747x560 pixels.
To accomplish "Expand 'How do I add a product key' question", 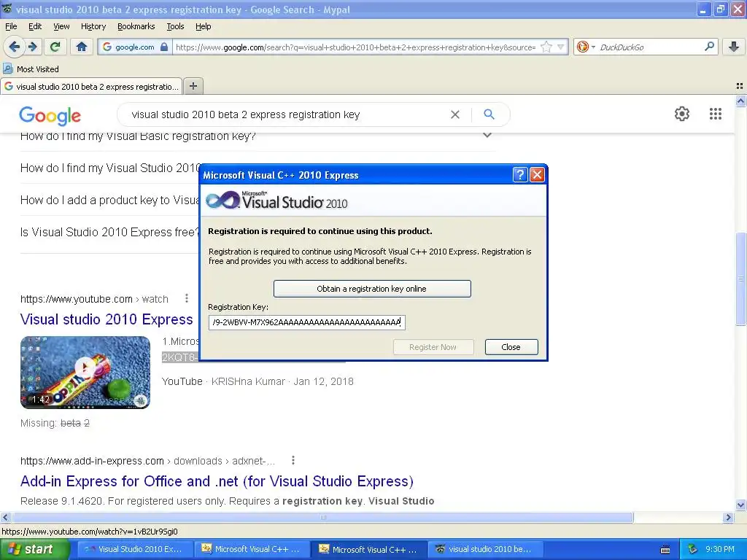I will [110, 200].
